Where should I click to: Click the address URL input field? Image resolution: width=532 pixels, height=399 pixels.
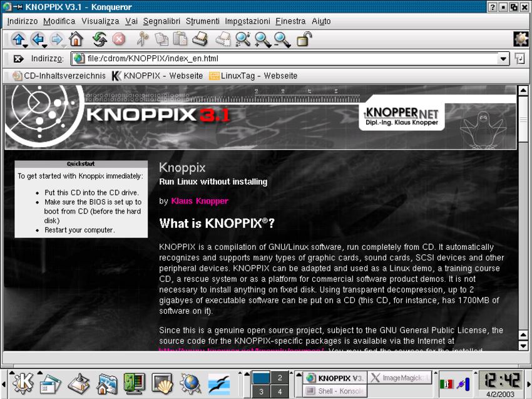click(288, 59)
